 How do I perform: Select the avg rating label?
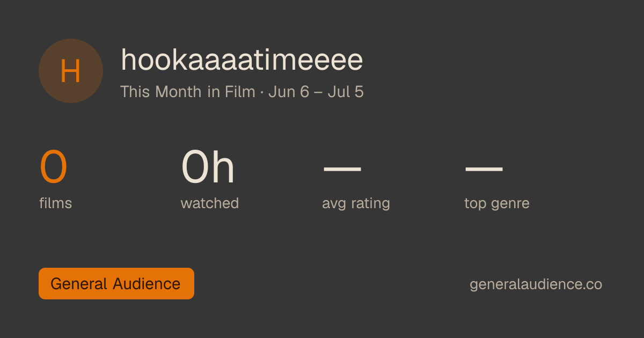(356, 204)
